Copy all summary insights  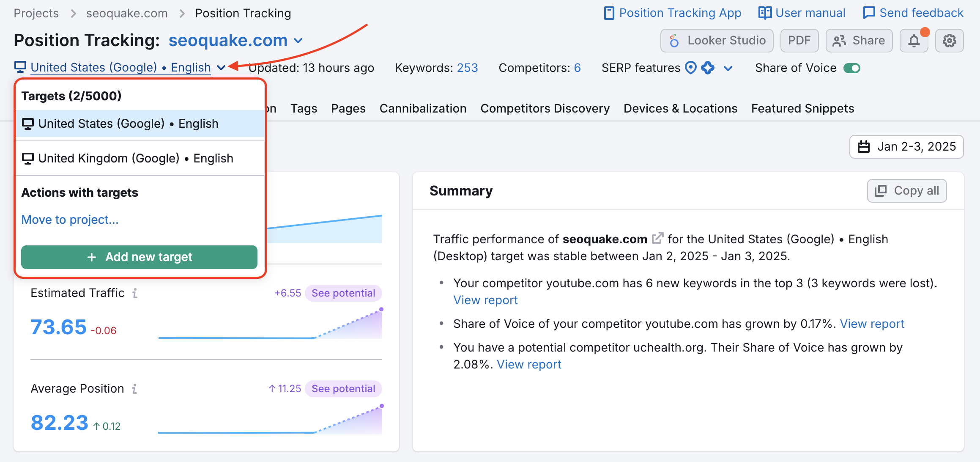[x=906, y=190]
